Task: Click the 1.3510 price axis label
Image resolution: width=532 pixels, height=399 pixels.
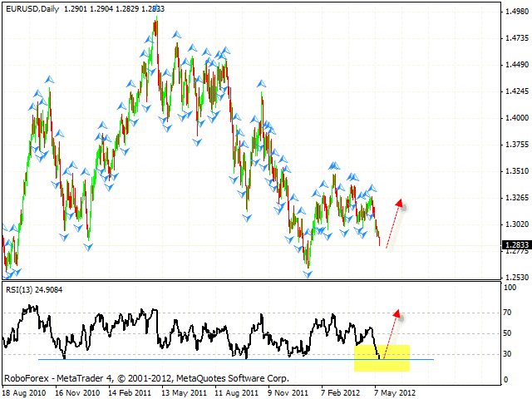Action: (x=515, y=171)
